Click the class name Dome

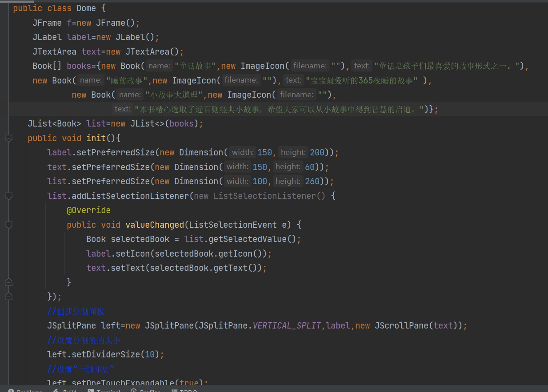point(86,8)
